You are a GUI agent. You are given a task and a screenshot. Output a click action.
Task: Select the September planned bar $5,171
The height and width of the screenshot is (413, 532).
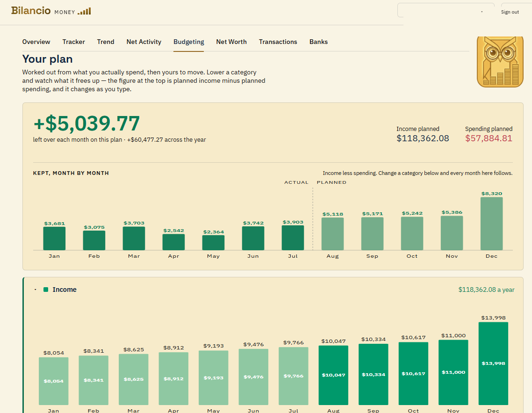pos(372,233)
